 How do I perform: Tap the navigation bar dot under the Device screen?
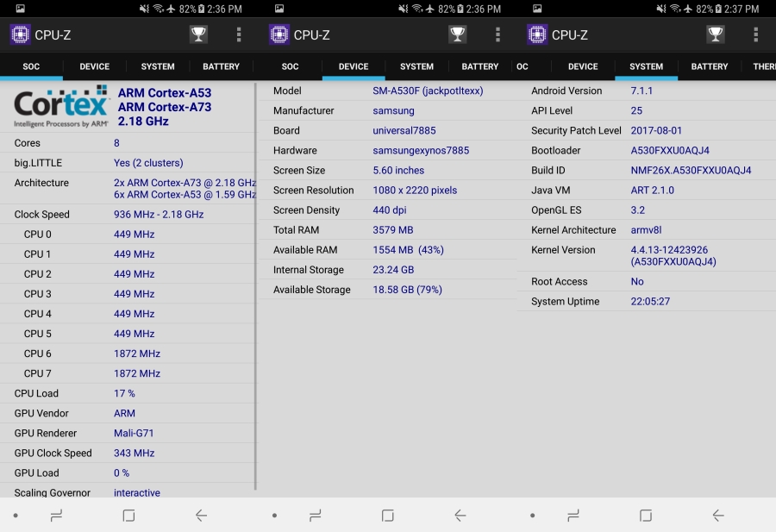tap(275, 516)
